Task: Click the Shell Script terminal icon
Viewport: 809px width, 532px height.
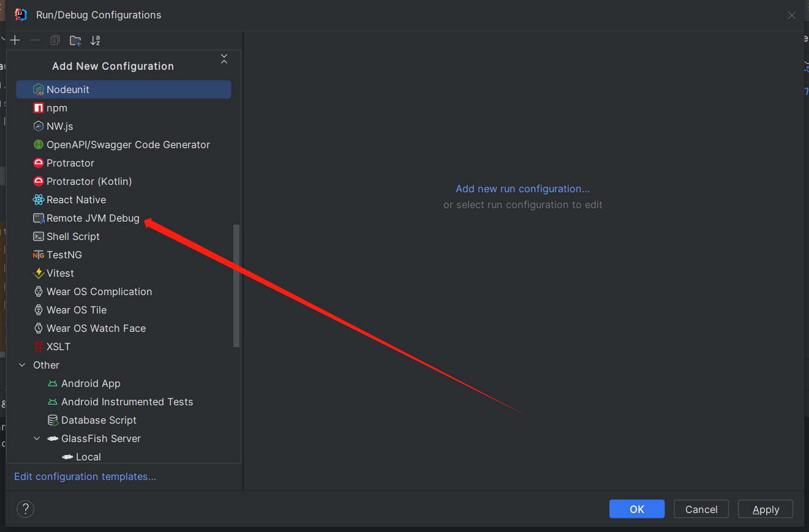Action: (39, 236)
